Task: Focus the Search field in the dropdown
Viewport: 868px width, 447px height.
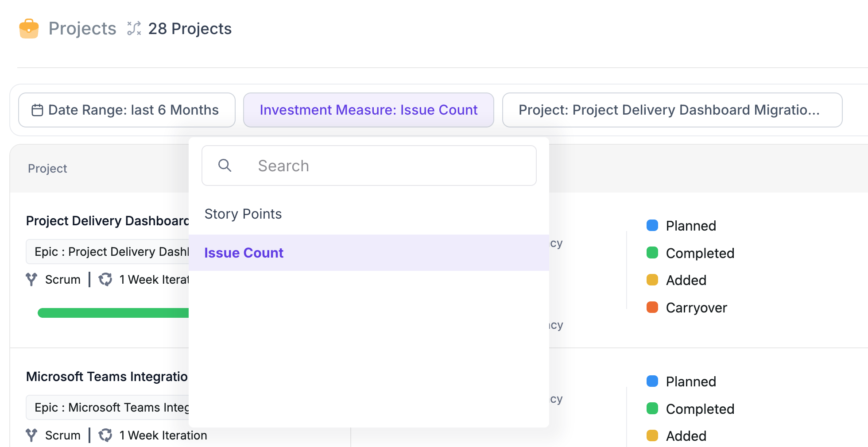Action: (369, 166)
